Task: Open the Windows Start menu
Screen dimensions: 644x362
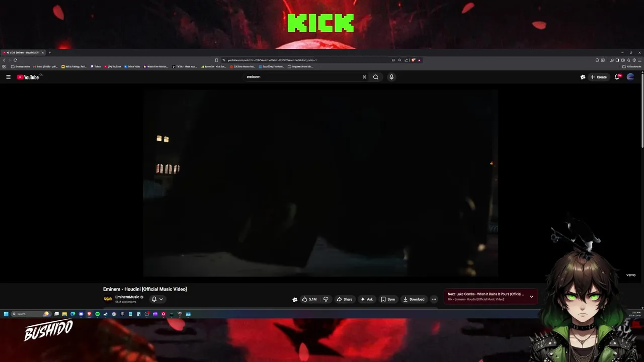Action: coord(6,314)
